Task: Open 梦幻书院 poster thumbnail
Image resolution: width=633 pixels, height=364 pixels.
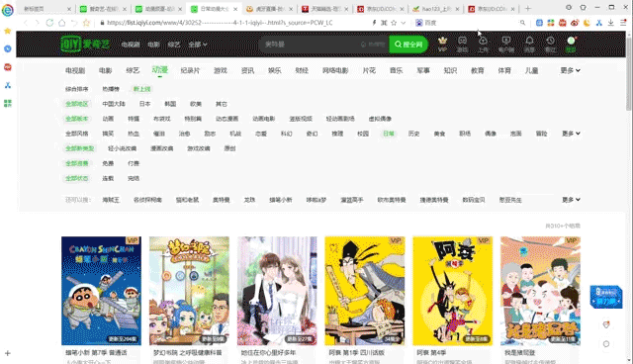Action: [189, 291]
